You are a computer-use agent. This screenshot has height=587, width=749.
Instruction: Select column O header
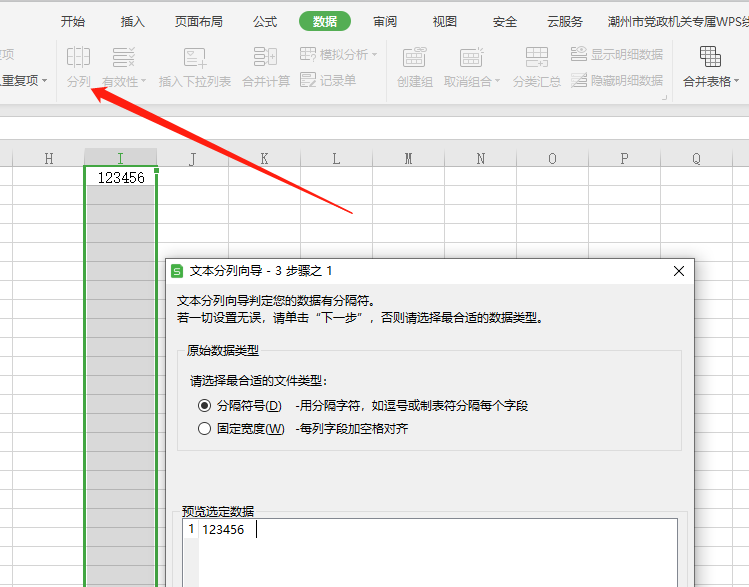(552, 158)
